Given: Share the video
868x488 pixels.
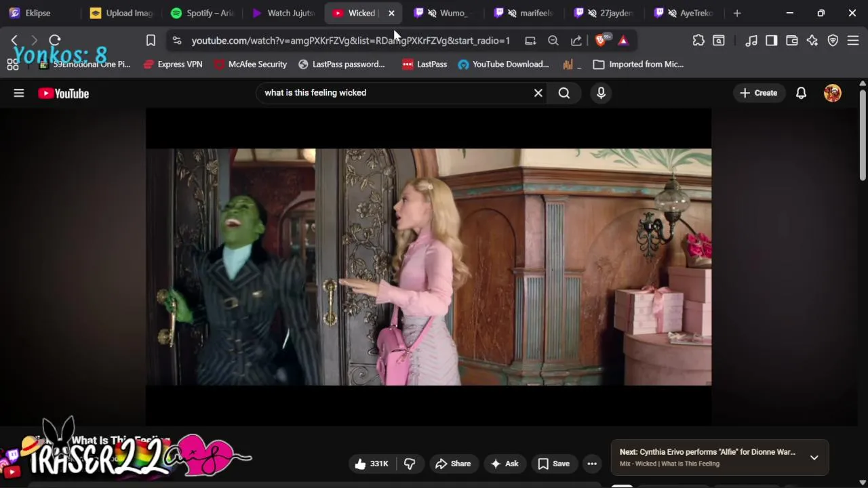Looking at the screenshot, I should click(453, 464).
